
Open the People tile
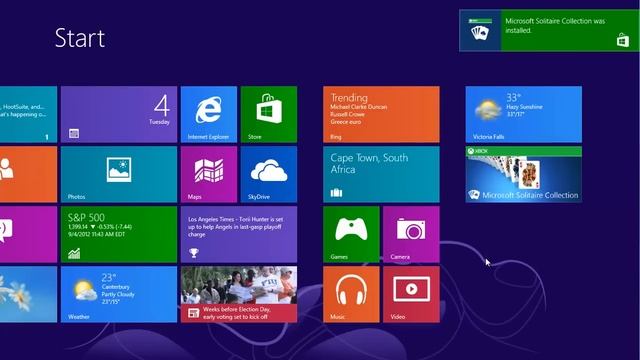28,174
